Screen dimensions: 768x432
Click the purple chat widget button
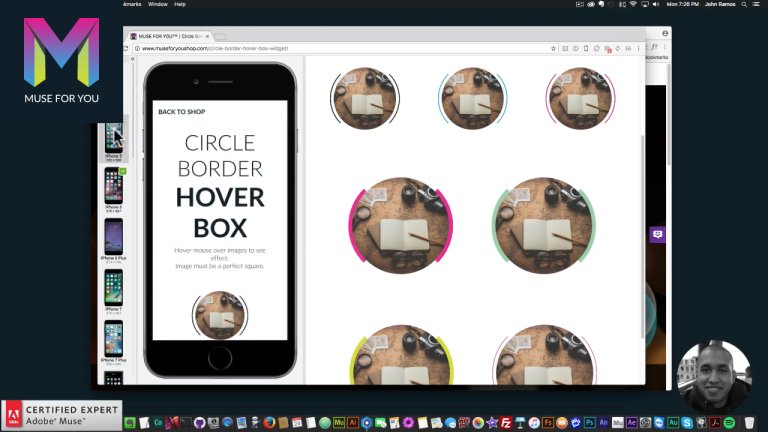(657, 235)
